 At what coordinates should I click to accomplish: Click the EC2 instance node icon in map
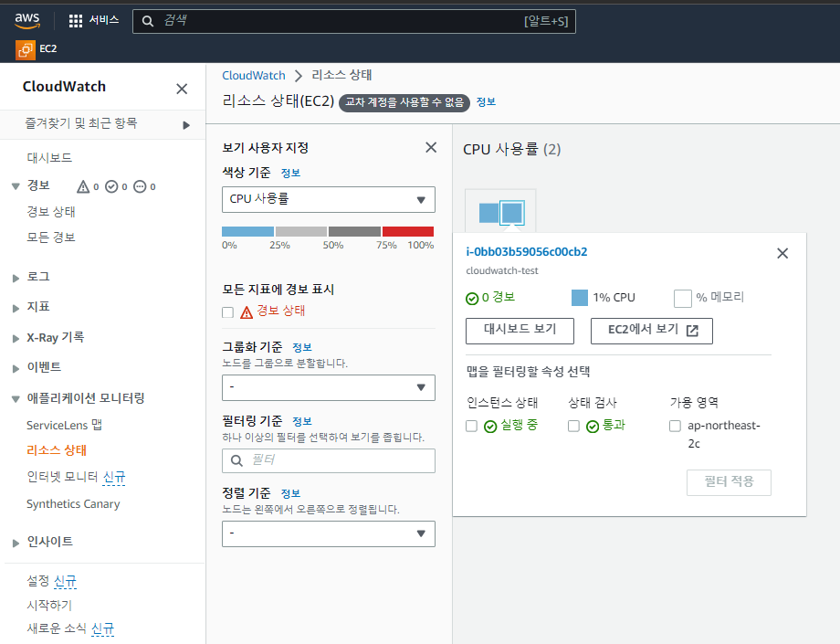500,213
